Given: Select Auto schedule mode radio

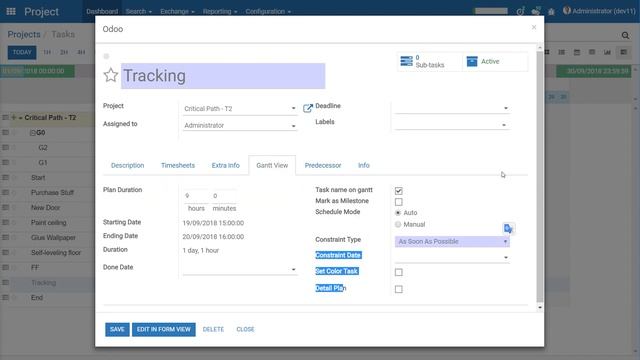Looking at the screenshot, I should pos(398,213).
